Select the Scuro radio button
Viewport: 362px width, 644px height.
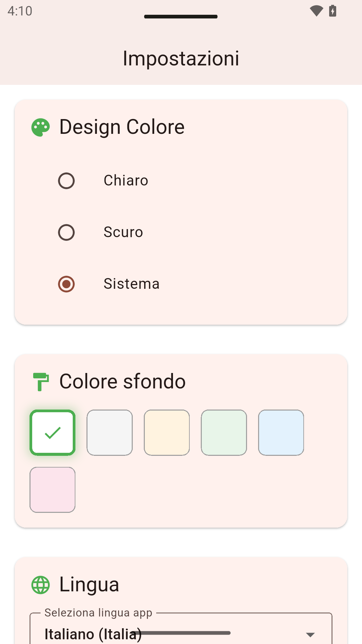(x=66, y=232)
